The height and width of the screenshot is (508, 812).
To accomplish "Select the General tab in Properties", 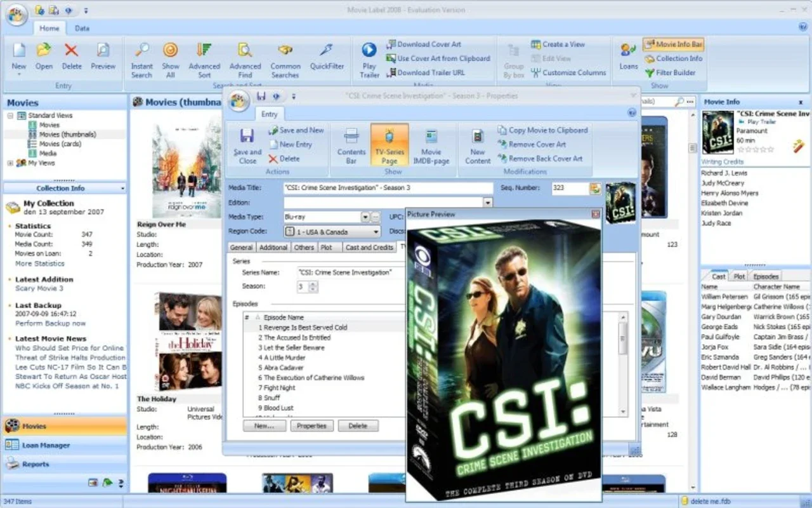I will pyautogui.click(x=241, y=248).
